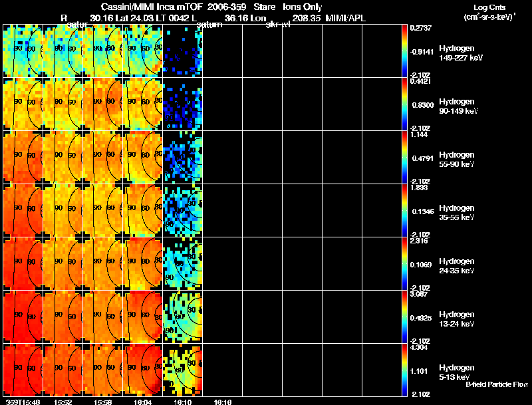Screen dimensions: 532x405
Task: Click the 16:04 time axis label
Action: click(x=142, y=401)
